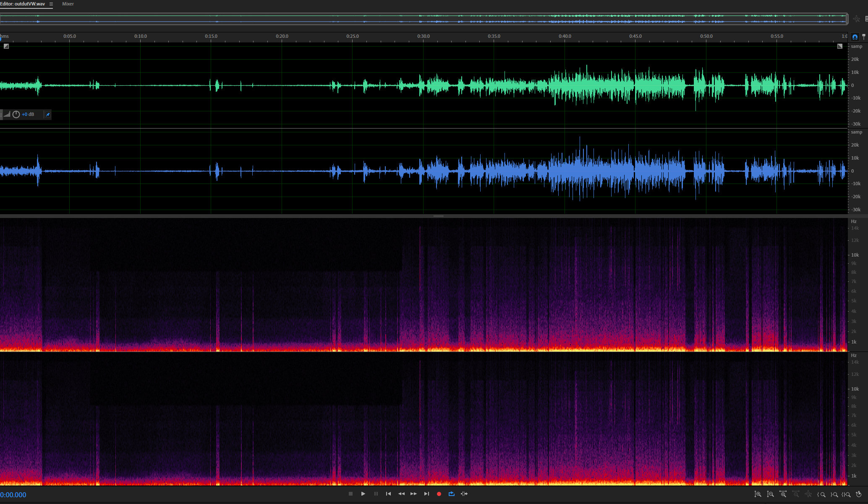The image size is (868, 504).
Task: Click Zoom Out Amplitude icon
Action: (x=770, y=494)
